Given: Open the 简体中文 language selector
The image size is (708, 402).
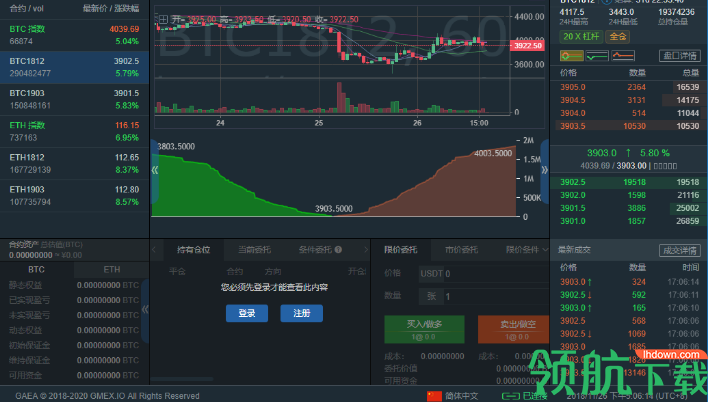Looking at the screenshot, I should click(x=461, y=396).
